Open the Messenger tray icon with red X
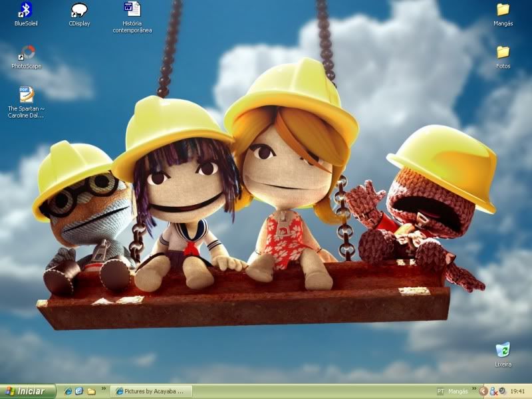The height and width of the screenshot is (399, 532). pyautogui.click(x=493, y=392)
